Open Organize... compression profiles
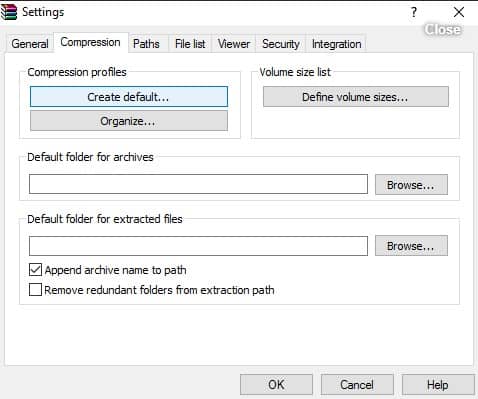The height and width of the screenshot is (399, 478). coord(129,121)
